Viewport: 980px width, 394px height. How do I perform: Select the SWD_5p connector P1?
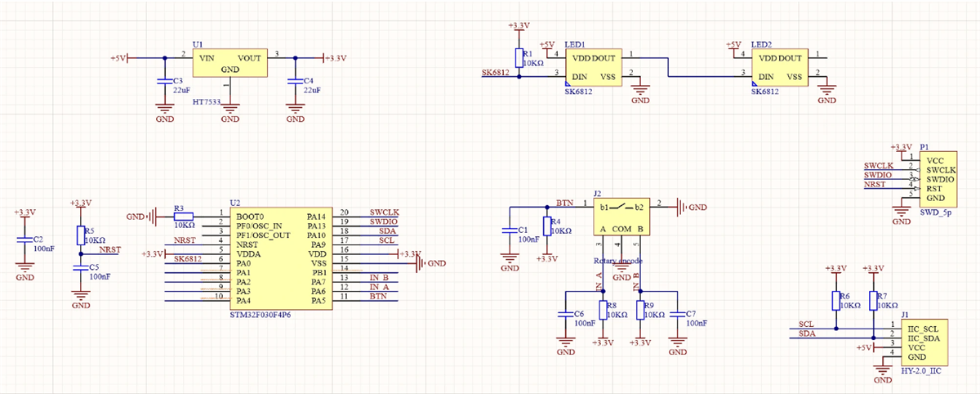click(x=936, y=179)
